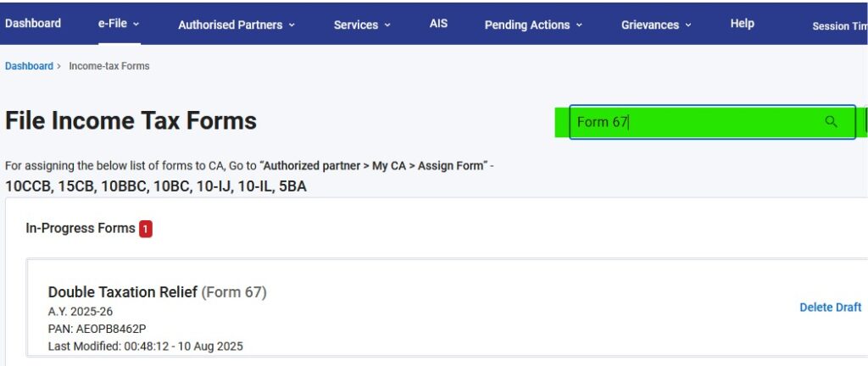Open the Help menu item
This screenshot has height=366, width=868.
742,24
